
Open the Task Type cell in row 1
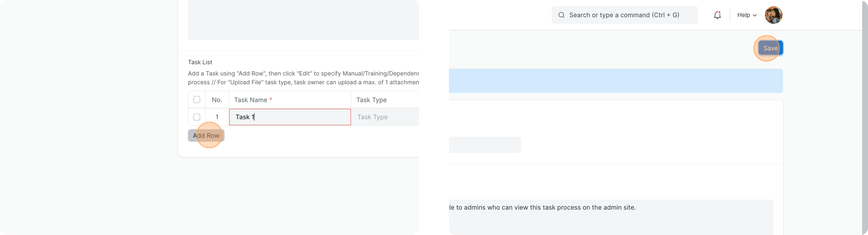(384, 117)
